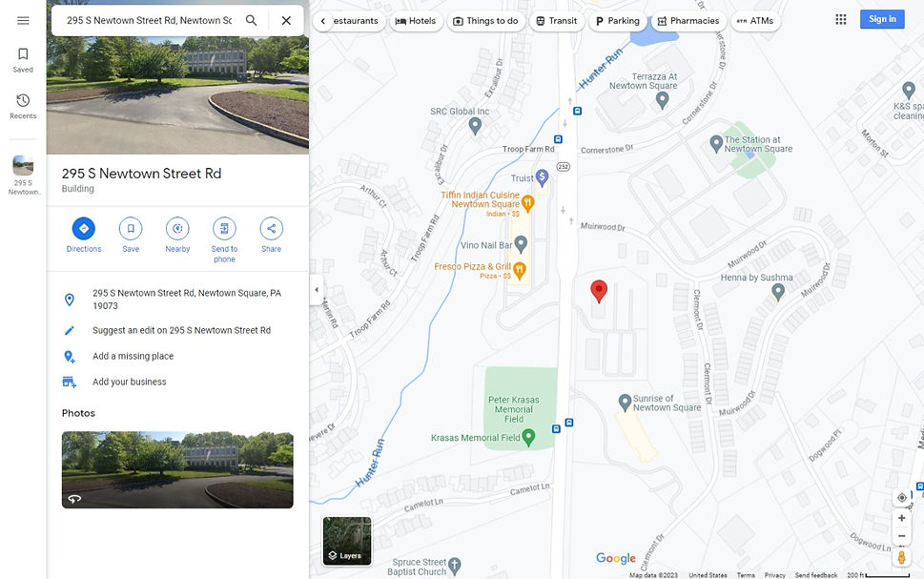Open Google apps grid
The width and height of the screenshot is (924, 579).
click(841, 19)
